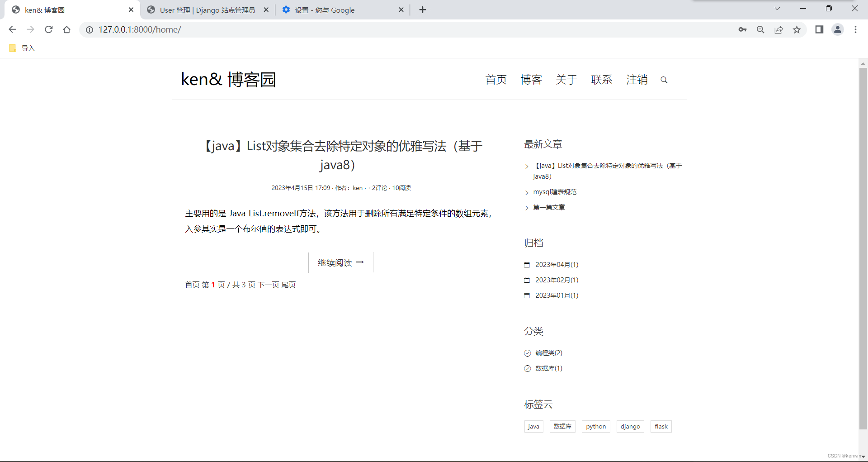Click the ken& 博客园 site title
Screen dimensions: 868x462
(x=228, y=79)
